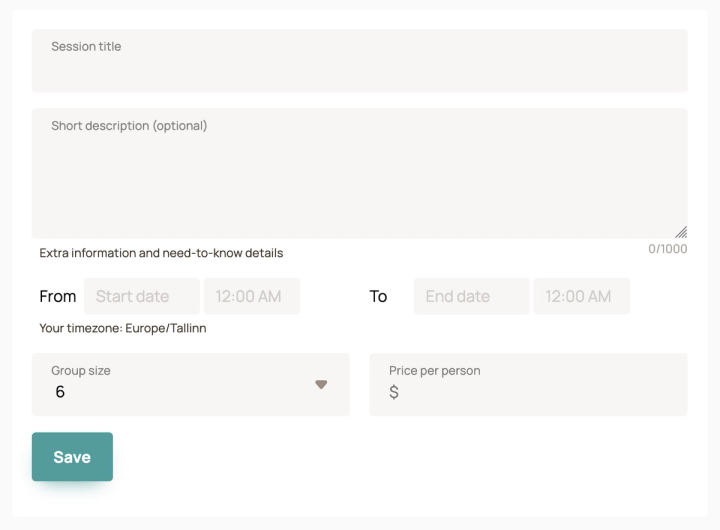The image size is (720, 530).
Task: Expand the Group size dropdown arrow
Action: coord(321,384)
